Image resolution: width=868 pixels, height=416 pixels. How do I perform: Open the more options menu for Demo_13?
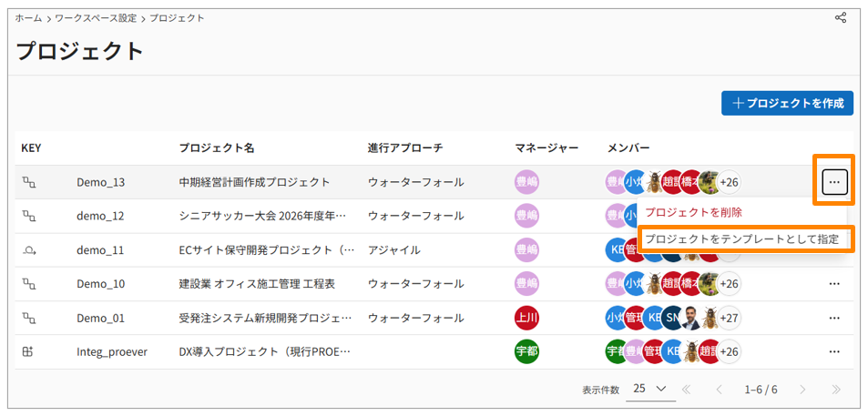point(834,182)
